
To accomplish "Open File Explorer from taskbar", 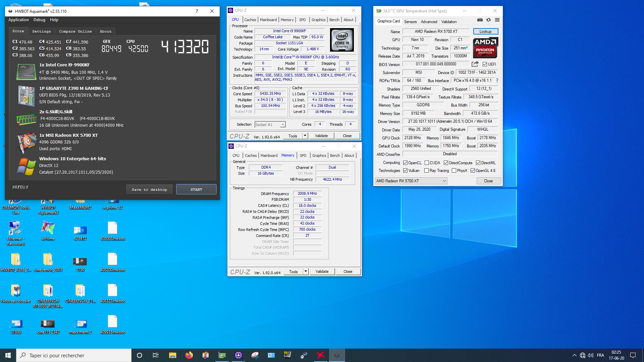I will point(172,355).
